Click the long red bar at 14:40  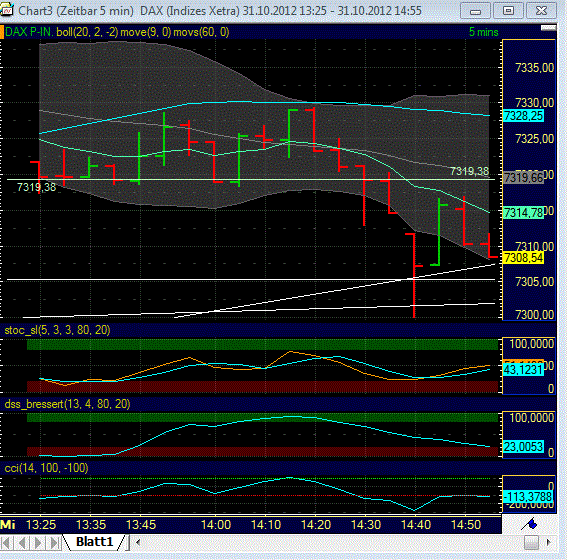click(414, 275)
